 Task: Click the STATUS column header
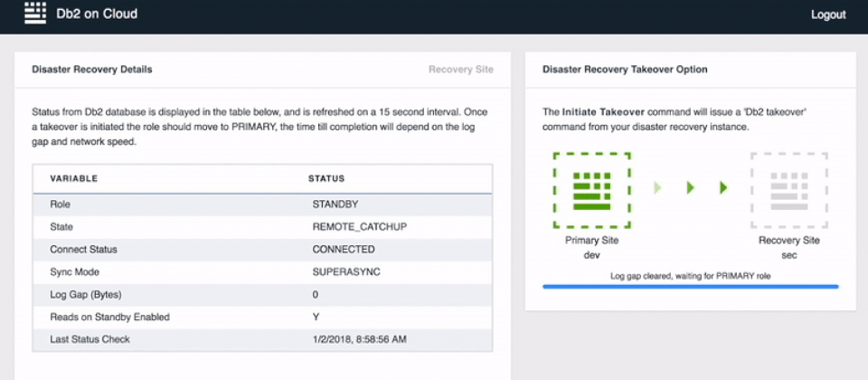click(325, 179)
